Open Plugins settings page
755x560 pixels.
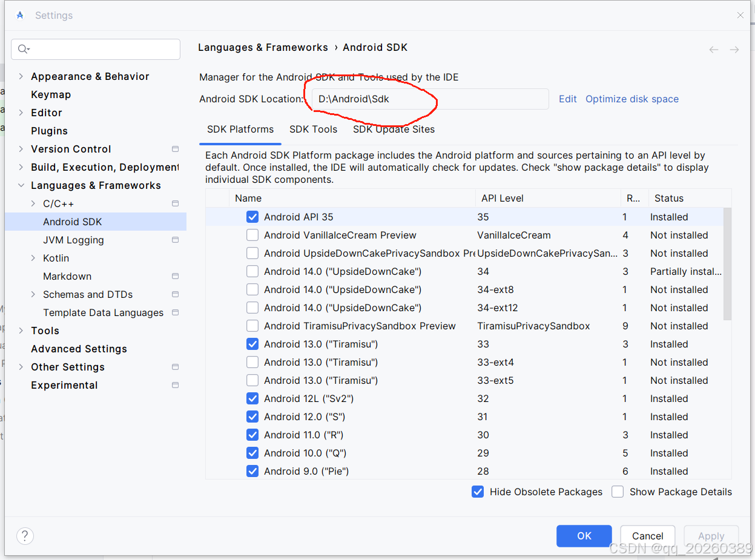coord(49,131)
